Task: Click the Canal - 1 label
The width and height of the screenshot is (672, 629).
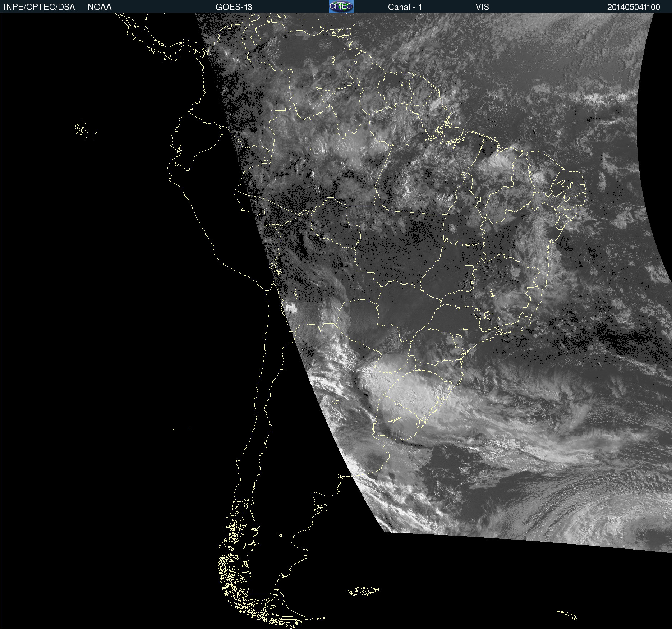Action: (x=405, y=7)
